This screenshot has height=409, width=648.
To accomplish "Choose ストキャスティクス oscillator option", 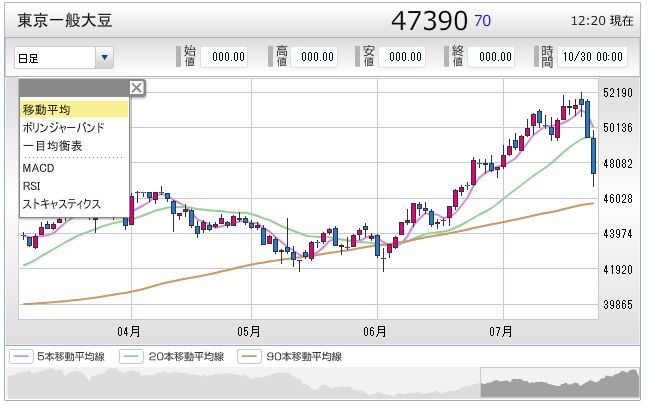I will (x=62, y=204).
